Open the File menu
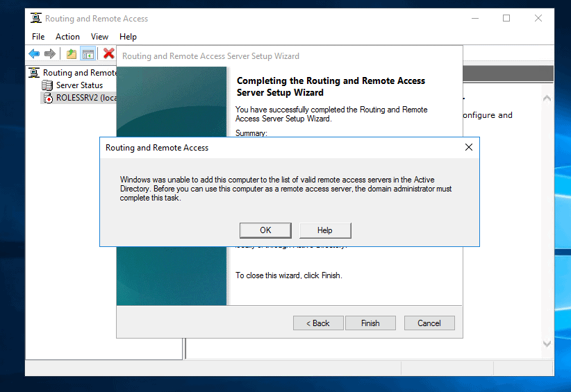This screenshot has height=392, width=571. coord(38,37)
